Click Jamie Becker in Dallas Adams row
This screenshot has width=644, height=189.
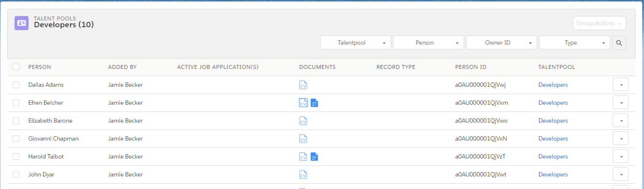click(125, 85)
